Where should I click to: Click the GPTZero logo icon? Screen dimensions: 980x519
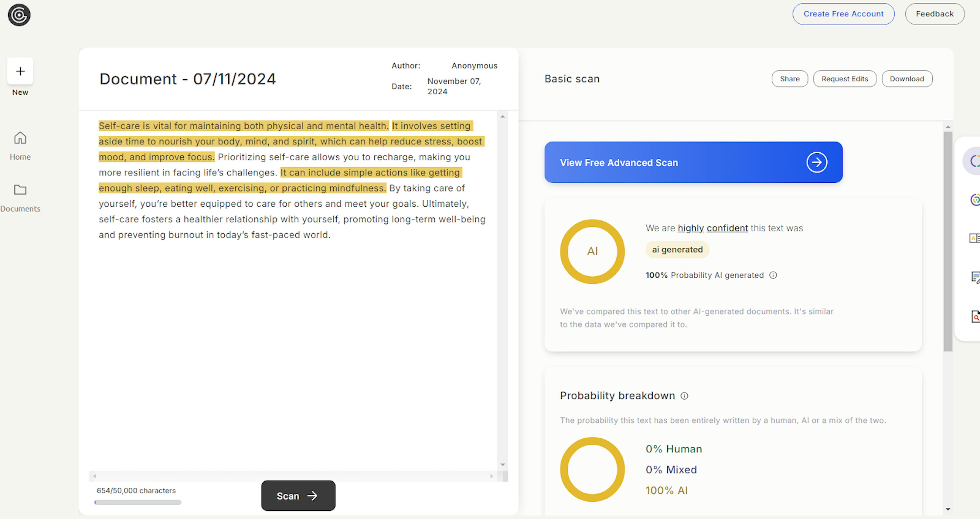tap(19, 15)
